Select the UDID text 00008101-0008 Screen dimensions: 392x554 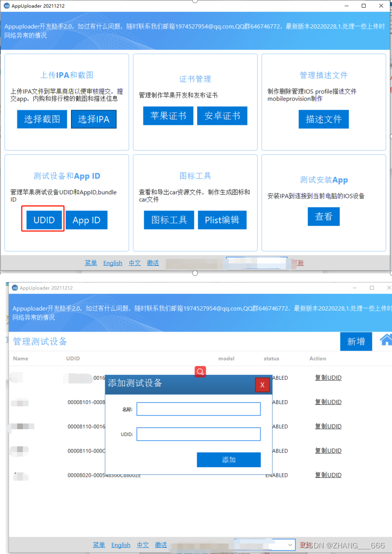(x=86, y=402)
